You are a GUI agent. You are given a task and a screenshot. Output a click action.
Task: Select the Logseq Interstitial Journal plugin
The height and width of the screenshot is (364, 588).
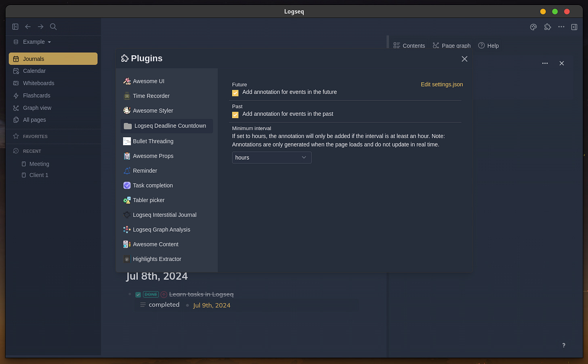click(166, 215)
